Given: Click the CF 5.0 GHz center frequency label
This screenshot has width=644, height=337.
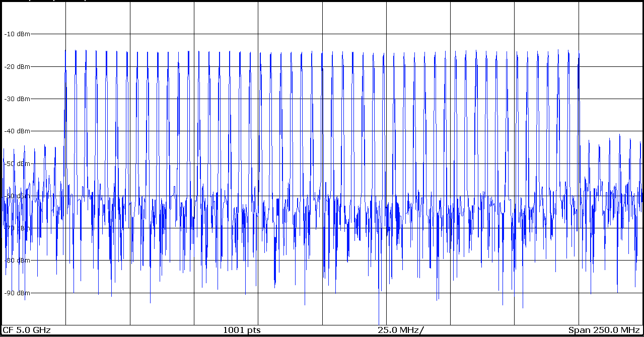Looking at the screenshot, I should tap(27, 330).
